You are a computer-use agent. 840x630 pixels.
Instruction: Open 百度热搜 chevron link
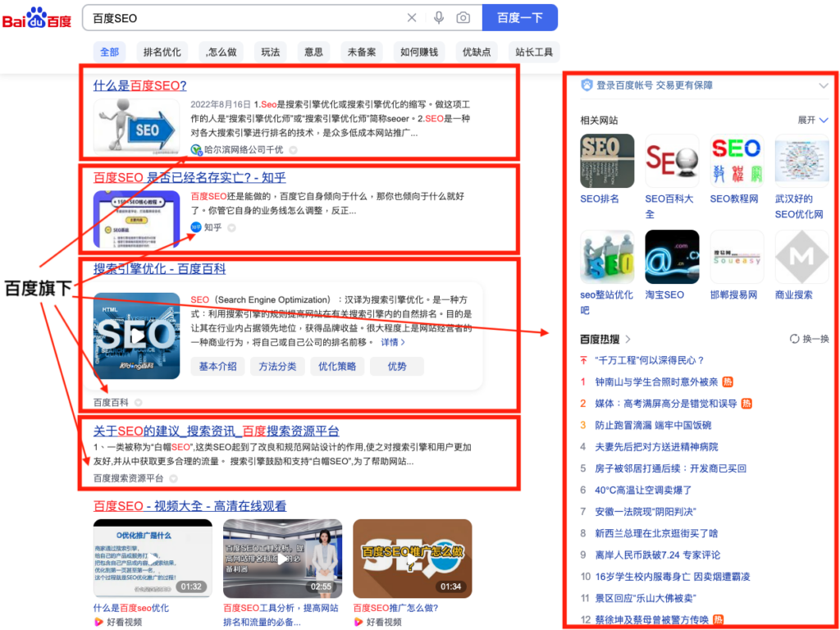(x=628, y=339)
